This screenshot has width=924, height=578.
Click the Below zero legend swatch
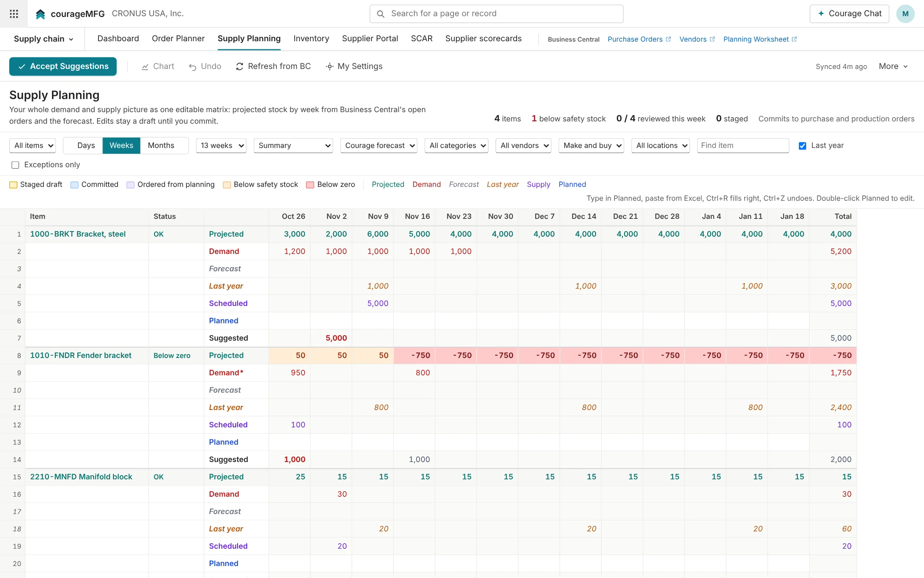pyautogui.click(x=310, y=185)
